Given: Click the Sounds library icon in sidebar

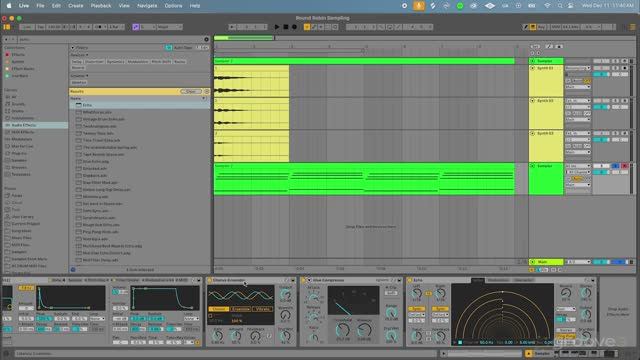Looking at the screenshot, I should coord(7,104).
